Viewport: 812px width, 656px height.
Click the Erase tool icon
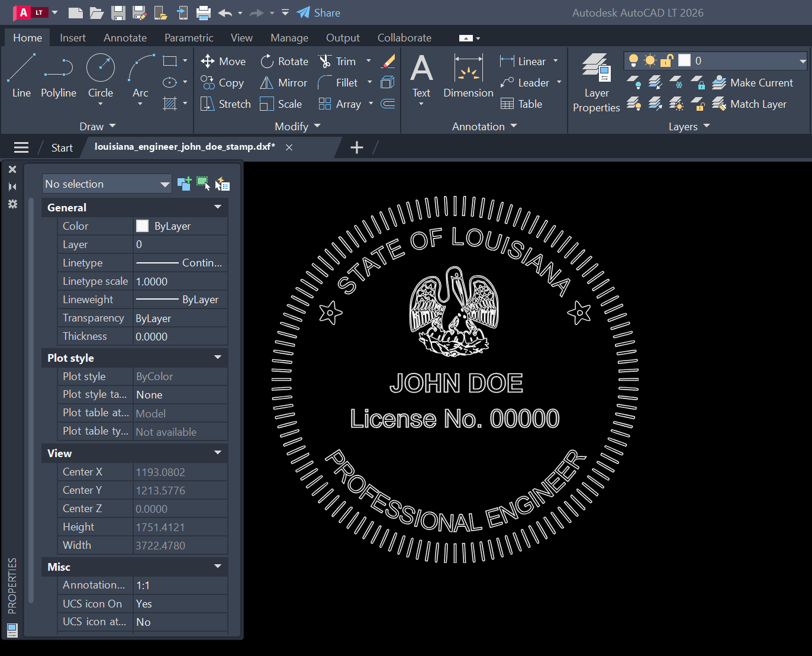pyautogui.click(x=388, y=61)
